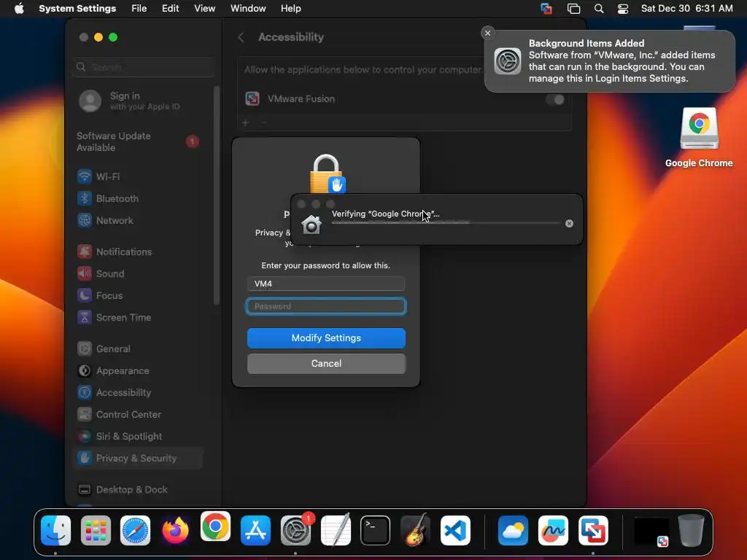This screenshot has height=560, width=747.
Task: Click System Settings icon in Dock
Action: (295, 530)
